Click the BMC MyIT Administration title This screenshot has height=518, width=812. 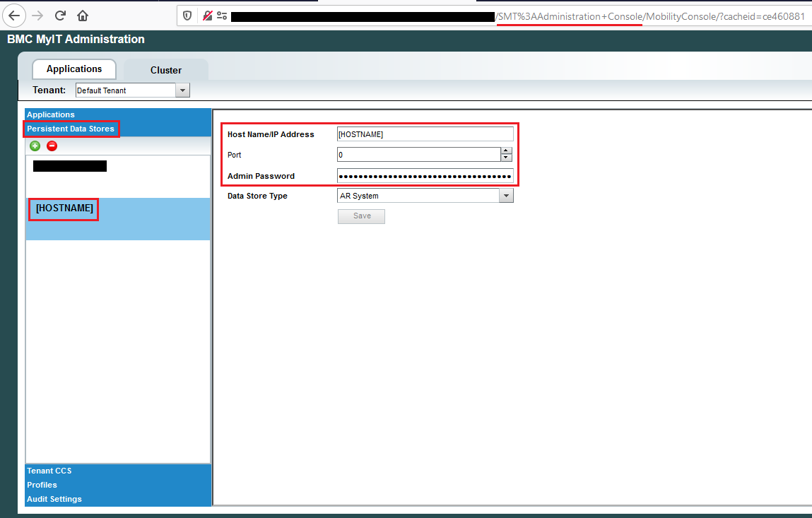coord(76,40)
